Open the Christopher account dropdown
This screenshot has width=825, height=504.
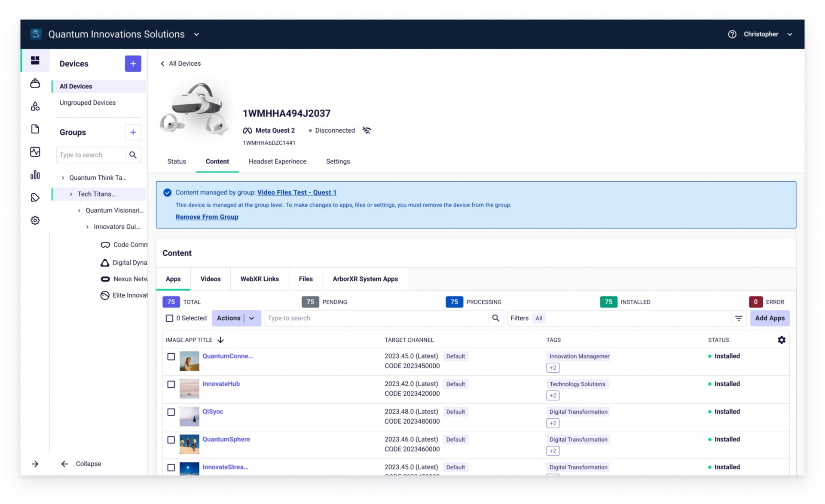(790, 34)
